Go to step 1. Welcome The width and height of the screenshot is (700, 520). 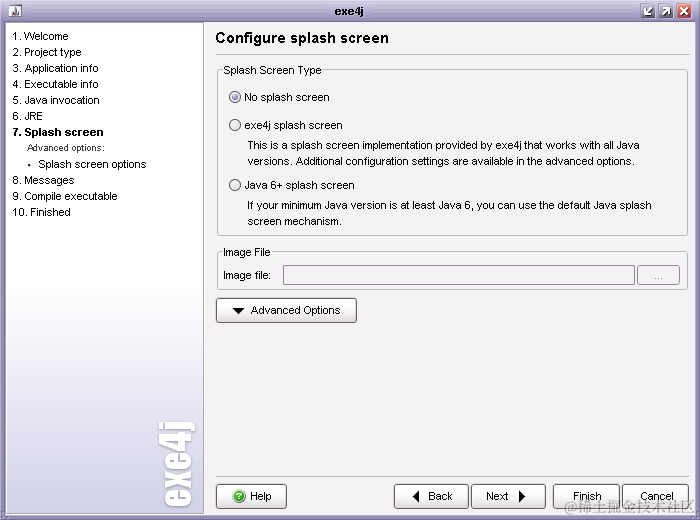point(40,36)
